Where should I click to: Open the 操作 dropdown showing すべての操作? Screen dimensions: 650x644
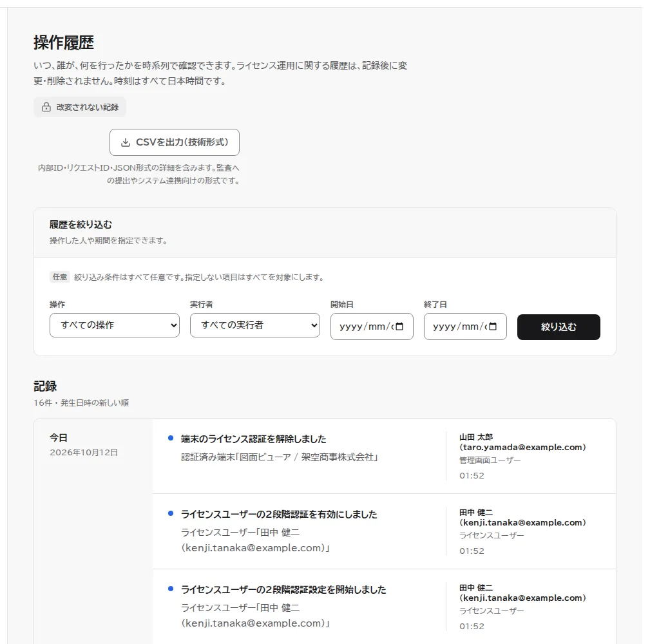pos(115,325)
